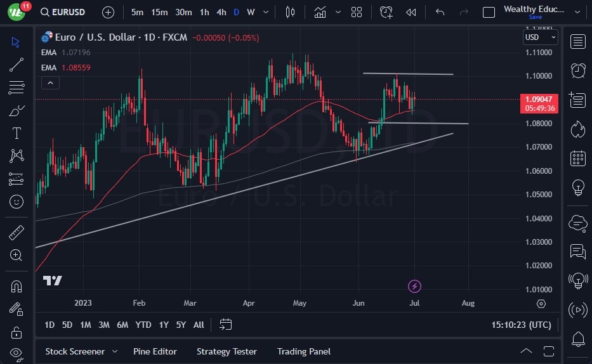Screen dimensions: 592x364
Task: Collapse the indicator legend chevron
Action: [x=49, y=82]
